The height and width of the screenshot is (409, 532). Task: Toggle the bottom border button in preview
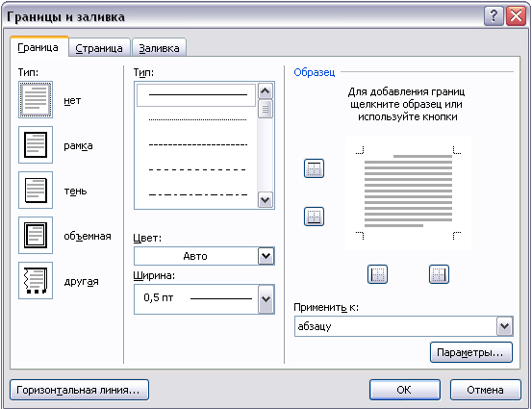tap(314, 217)
